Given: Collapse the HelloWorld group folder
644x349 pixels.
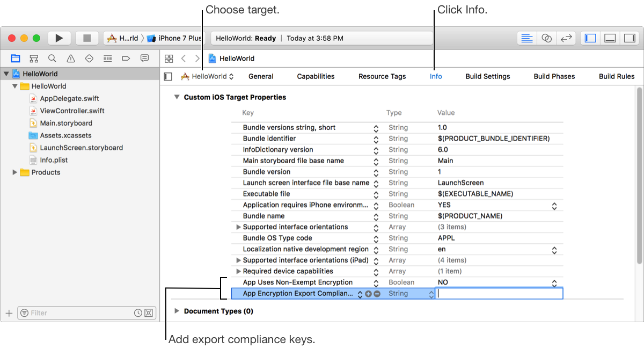Looking at the screenshot, I should [14, 86].
